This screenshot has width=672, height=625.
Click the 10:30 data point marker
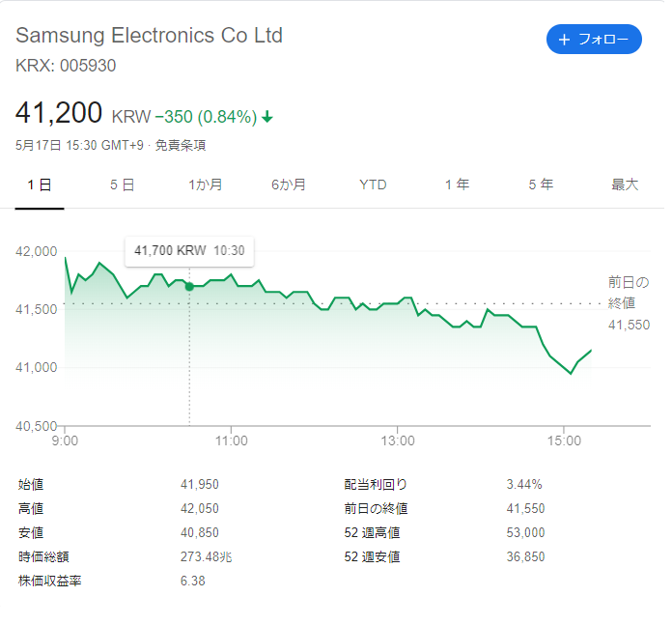pos(189,286)
